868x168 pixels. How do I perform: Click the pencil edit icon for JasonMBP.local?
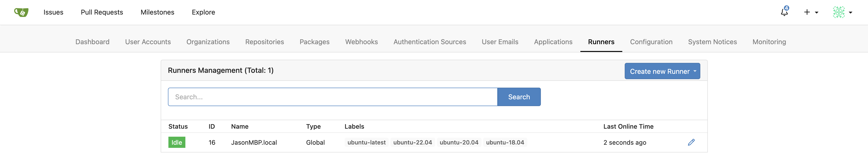[x=691, y=142]
